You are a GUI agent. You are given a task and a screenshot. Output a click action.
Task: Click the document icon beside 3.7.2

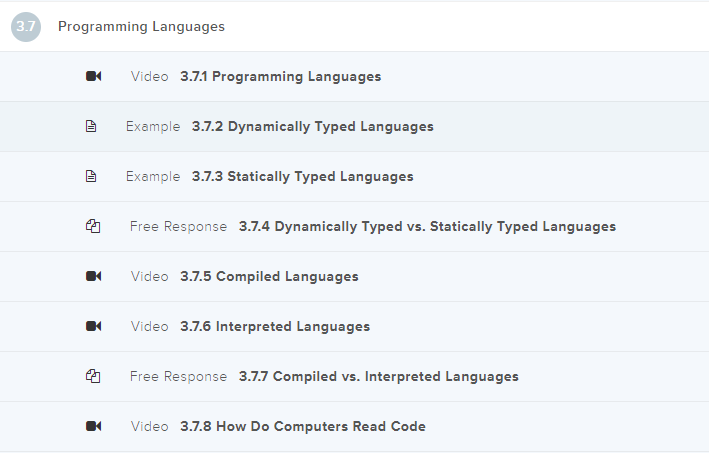point(91,127)
